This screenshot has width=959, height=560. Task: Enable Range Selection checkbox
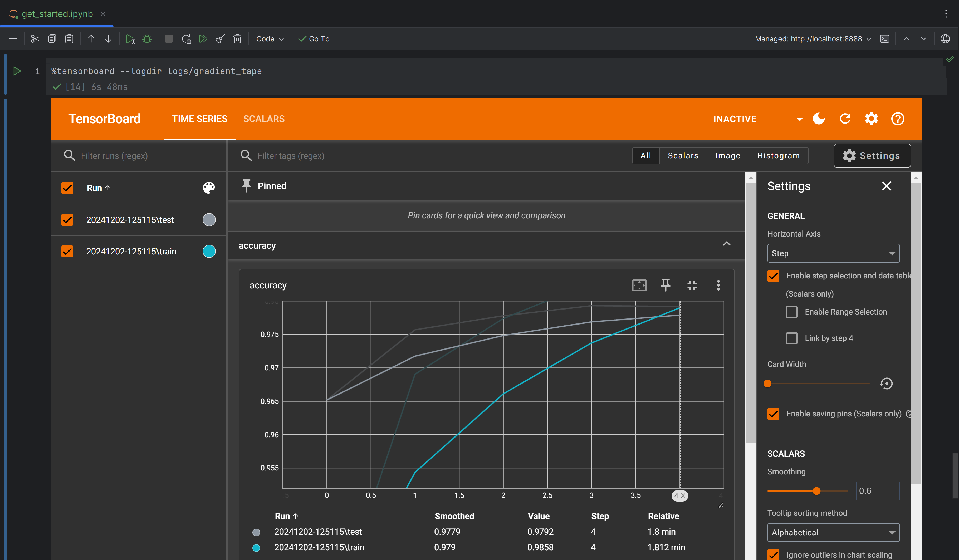pyautogui.click(x=791, y=312)
